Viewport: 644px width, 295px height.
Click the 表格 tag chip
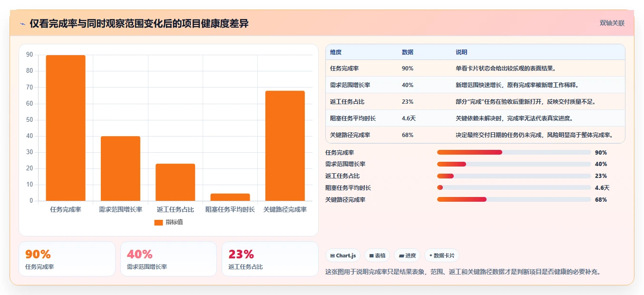point(377,256)
